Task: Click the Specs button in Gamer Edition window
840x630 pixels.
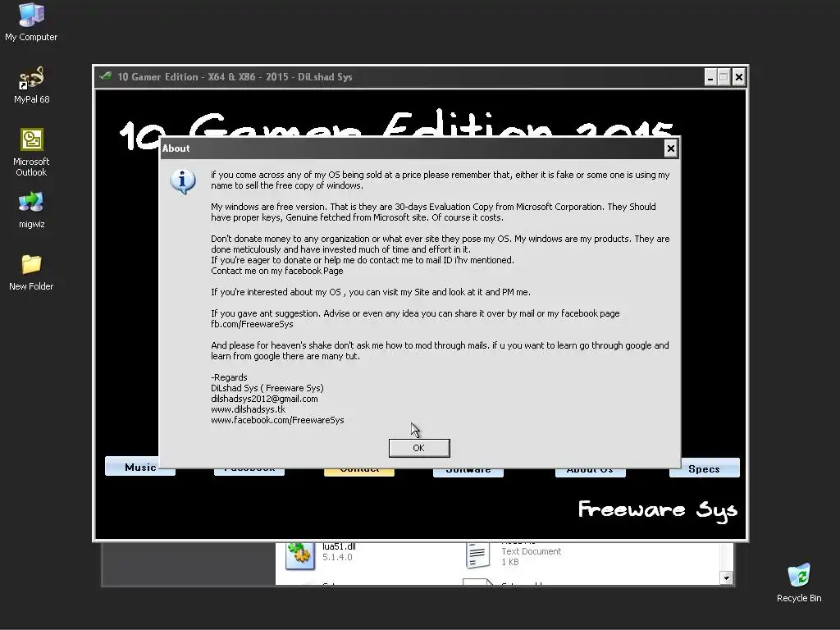Action: coord(704,468)
